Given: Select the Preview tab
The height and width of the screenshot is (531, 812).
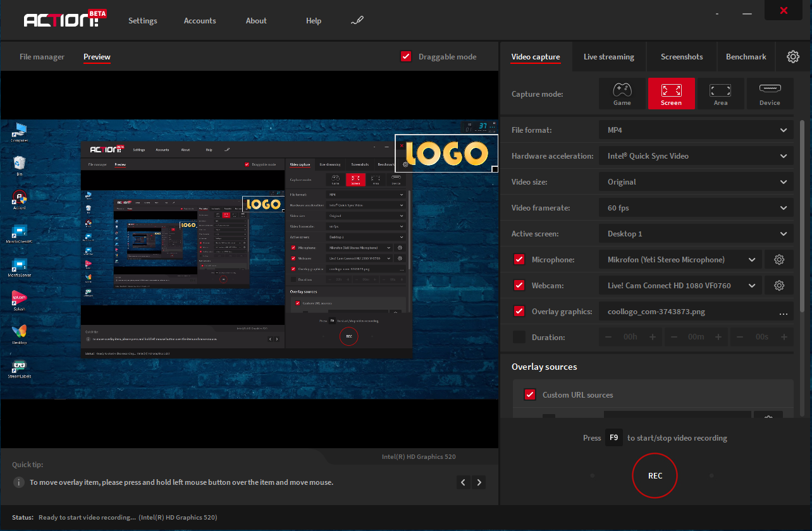Looking at the screenshot, I should 97,56.
